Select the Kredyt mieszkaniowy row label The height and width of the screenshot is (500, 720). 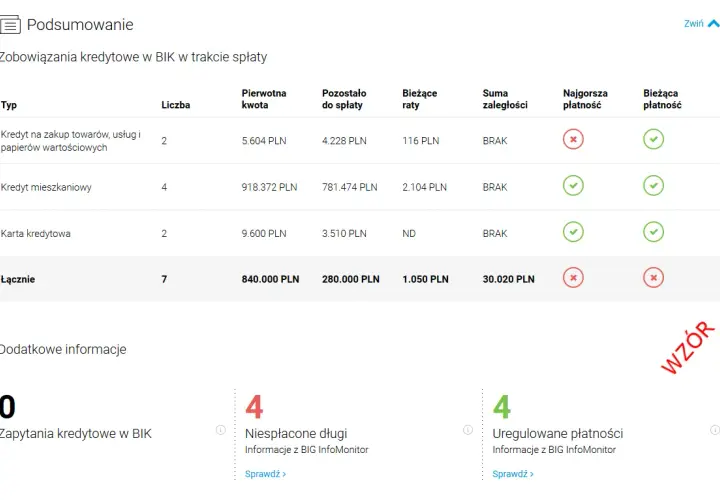[x=46, y=187]
